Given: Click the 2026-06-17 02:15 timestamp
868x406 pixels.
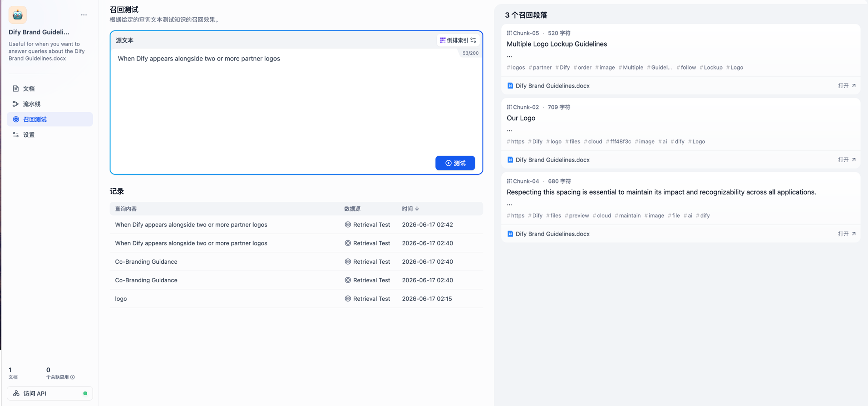Looking at the screenshot, I should coord(427,299).
